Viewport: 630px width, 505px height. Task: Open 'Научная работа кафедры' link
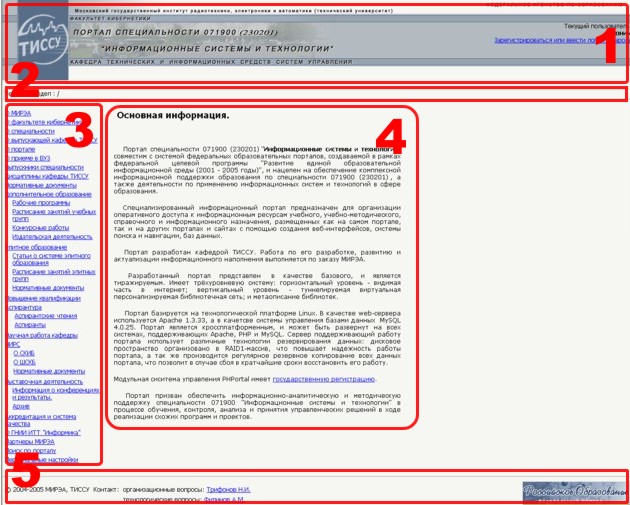[x=43, y=335]
